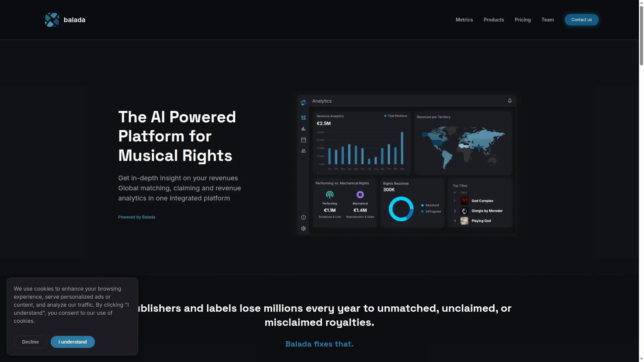Click the Giorgio by Moroder album thumbnail
This screenshot has height=362, width=644.
pos(465,211)
